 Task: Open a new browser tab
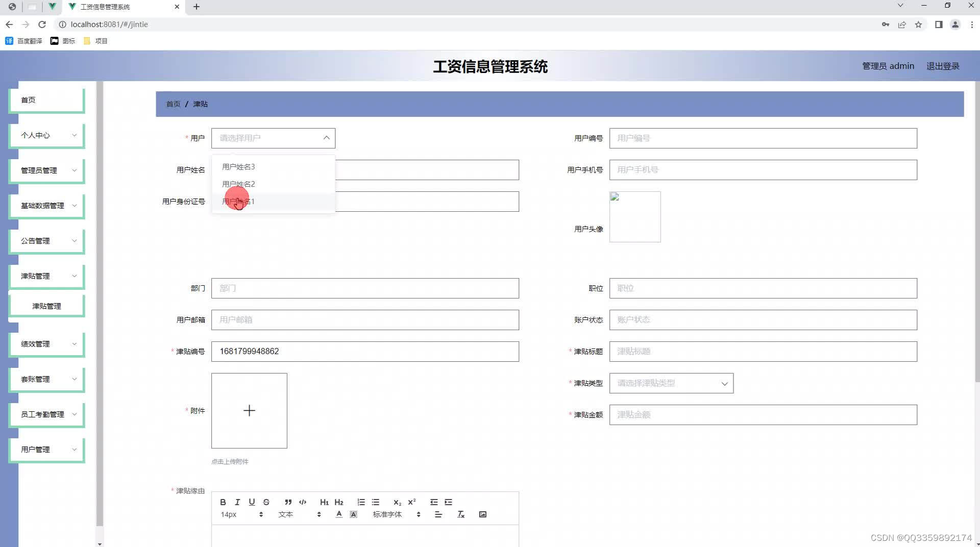tap(197, 7)
